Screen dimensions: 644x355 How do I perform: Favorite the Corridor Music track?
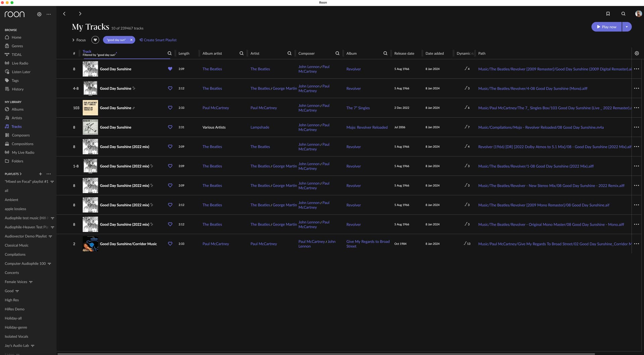170,244
